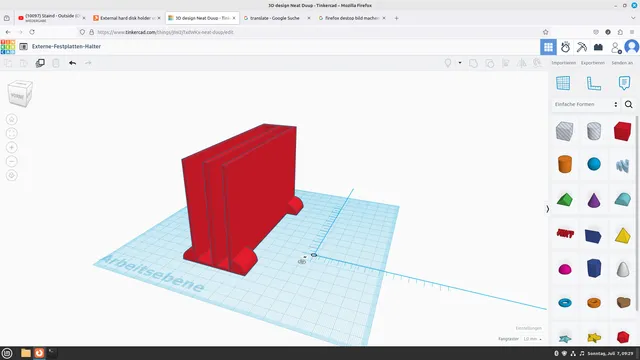Click the duplicate and repeat icon
Image resolution: width=640 pixels, height=360 pixels.
click(x=40, y=63)
